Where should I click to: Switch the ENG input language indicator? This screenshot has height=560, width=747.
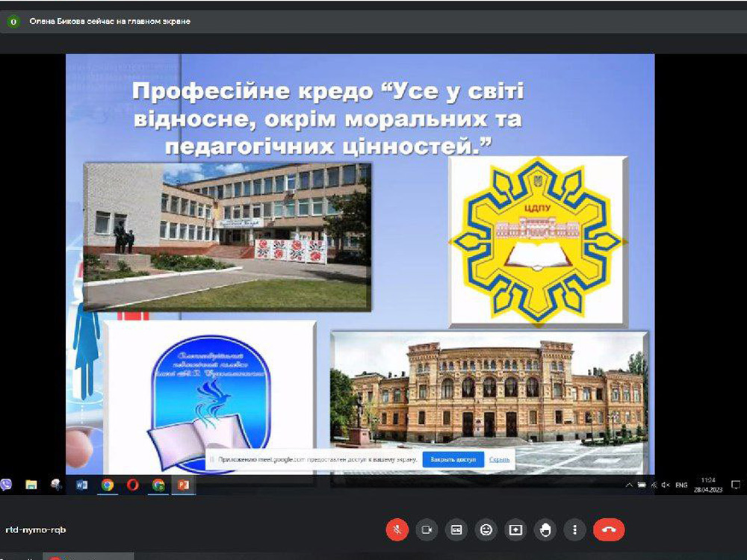[681, 485]
